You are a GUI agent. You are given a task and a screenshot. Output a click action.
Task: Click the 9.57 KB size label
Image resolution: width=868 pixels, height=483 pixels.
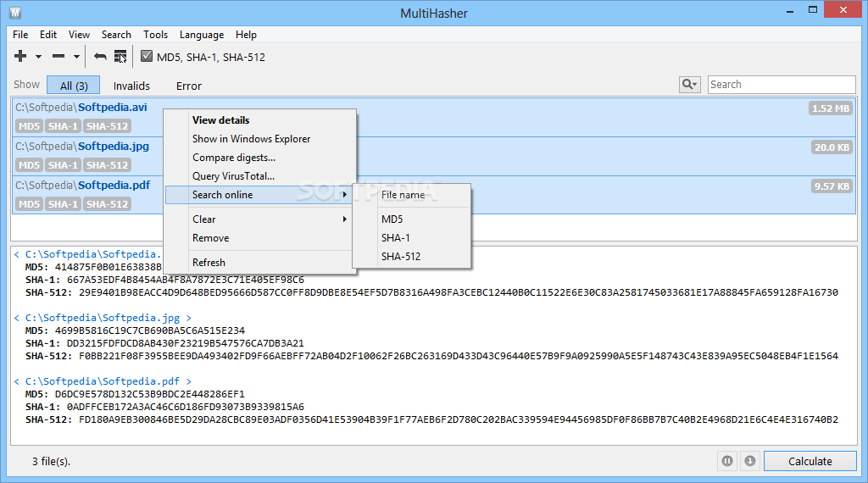(832, 186)
